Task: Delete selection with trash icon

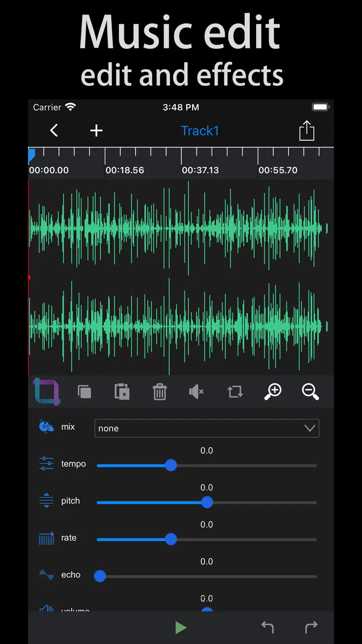Action: click(x=160, y=392)
